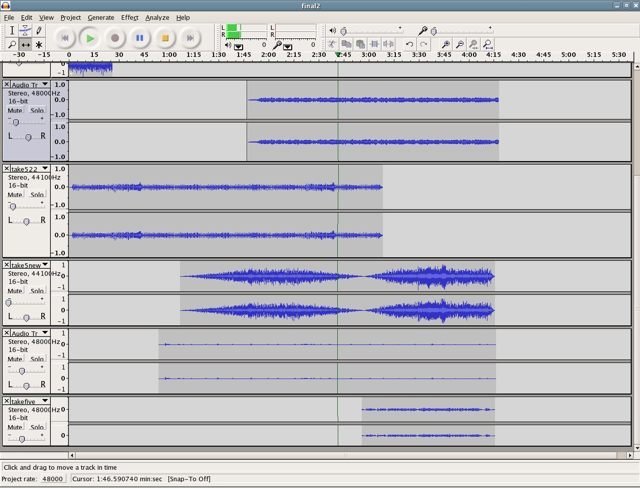
Task: Select the Time Shift tool
Action: [x=25, y=44]
